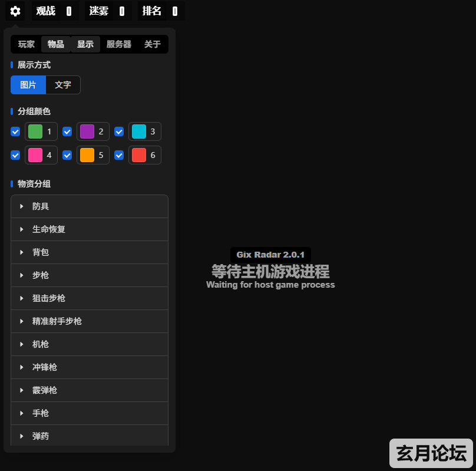Screen dimensions: 476x471
Task: Expand the 机枪 item group
Action: point(90,344)
